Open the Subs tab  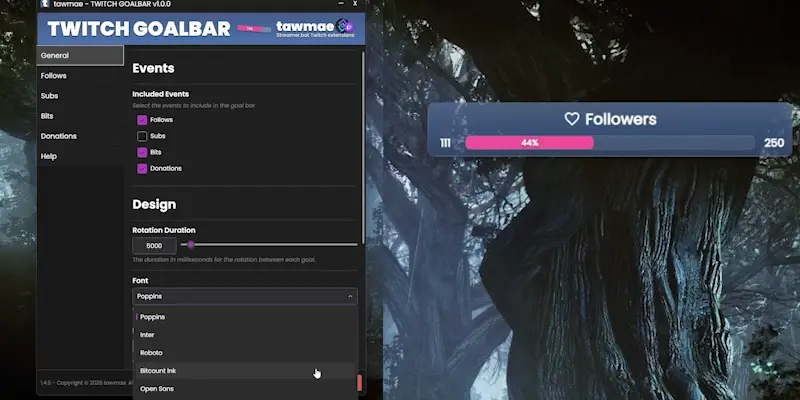pyautogui.click(x=80, y=96)
